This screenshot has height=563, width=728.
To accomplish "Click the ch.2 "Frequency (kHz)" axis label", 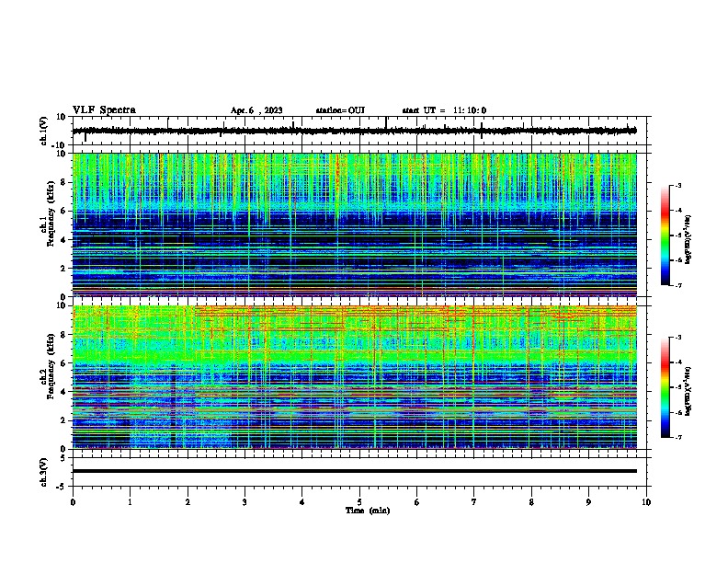I will 51,365.
